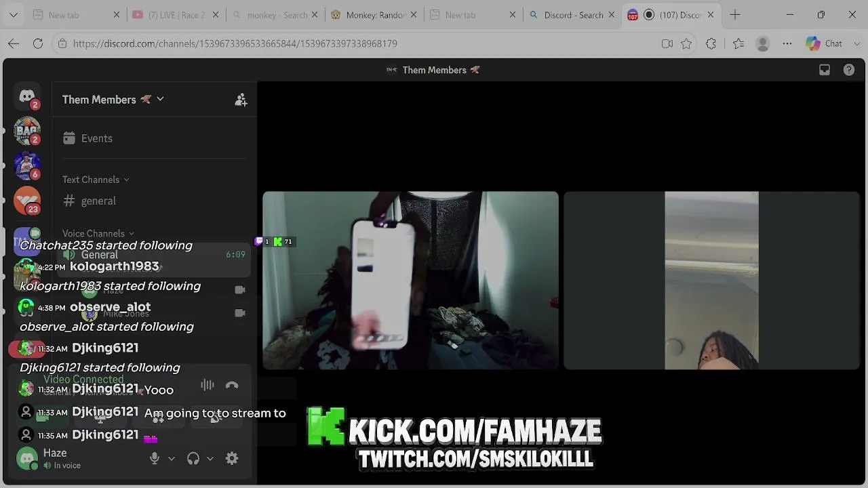Open the Events section

(x=155, y=138)
